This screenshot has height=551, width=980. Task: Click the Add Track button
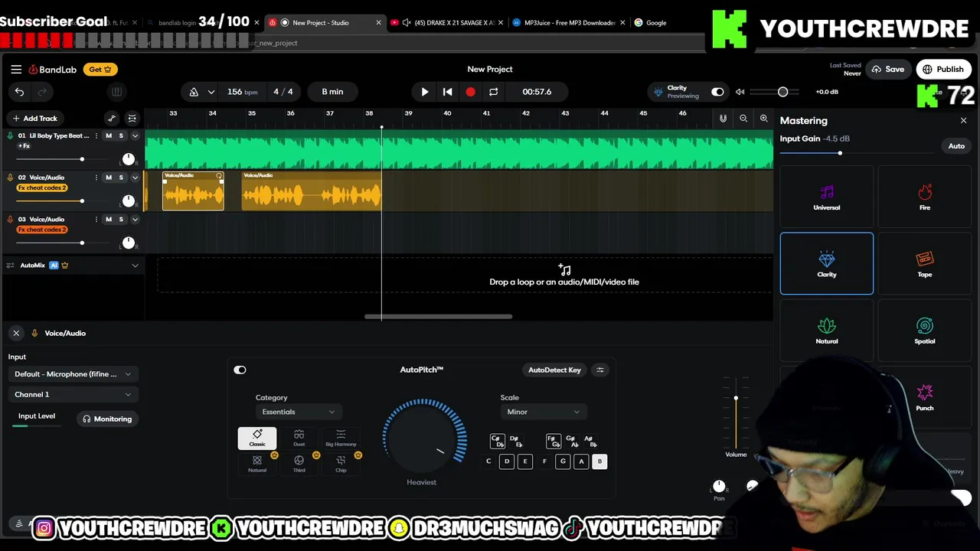pos(34,119)
